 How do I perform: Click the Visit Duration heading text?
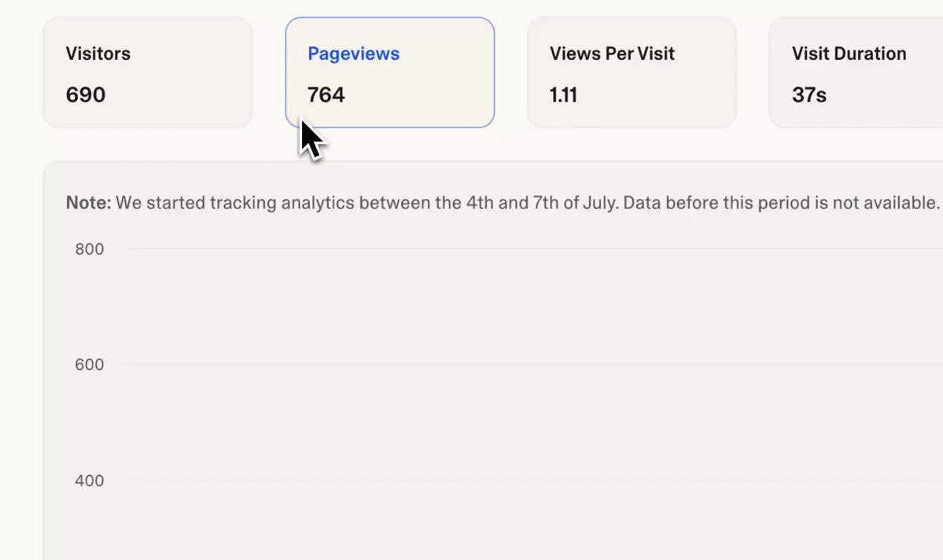tap(849, 53)
